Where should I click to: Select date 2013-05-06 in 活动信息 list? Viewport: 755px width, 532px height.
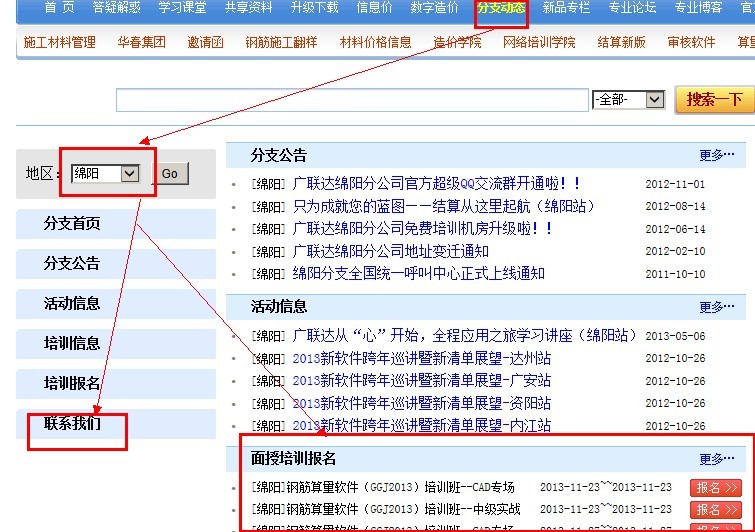[675, 336]
